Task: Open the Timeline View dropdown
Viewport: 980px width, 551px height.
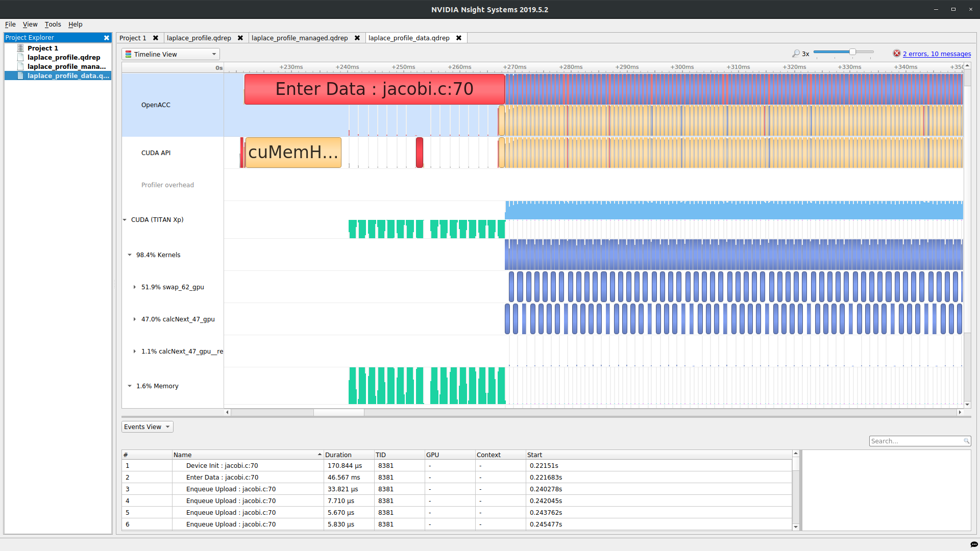Action: [171, 54]
